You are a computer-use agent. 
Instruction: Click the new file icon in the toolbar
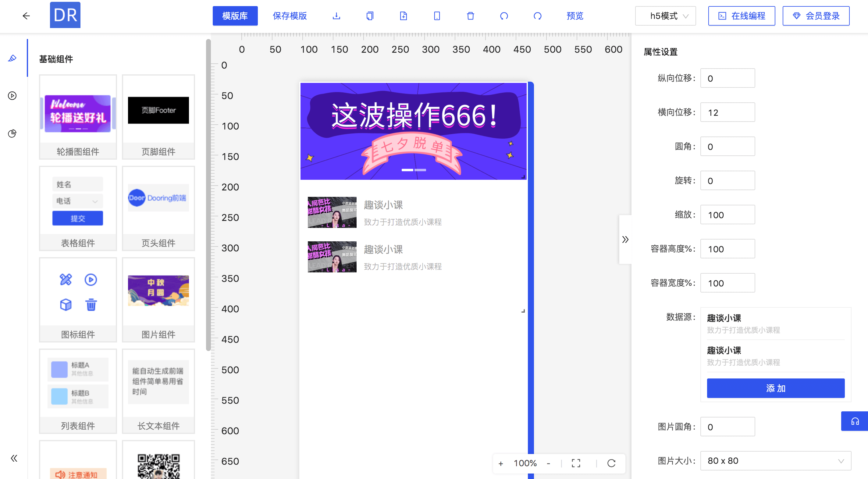point(403,16)
